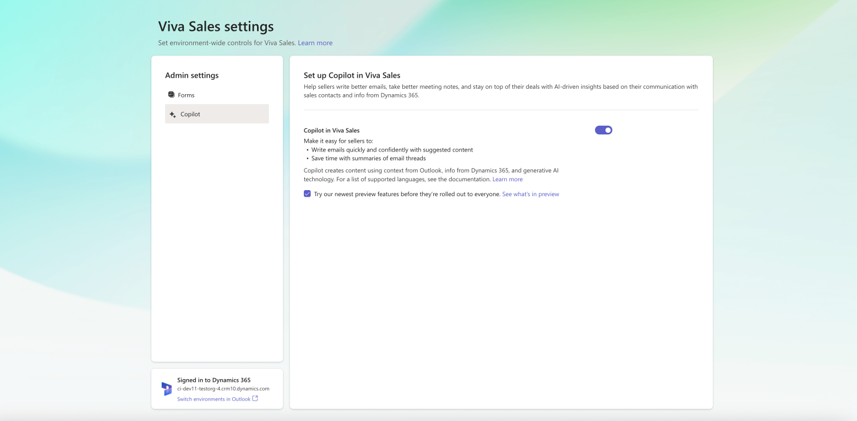Open Learn more link under Viva Sales settings
This screenshot has height=421, width=857.
click(315, 43)
